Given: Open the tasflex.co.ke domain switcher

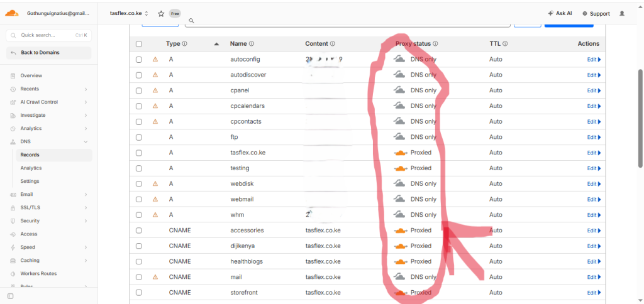Looking at the screenshot, I should coord(129,14).
